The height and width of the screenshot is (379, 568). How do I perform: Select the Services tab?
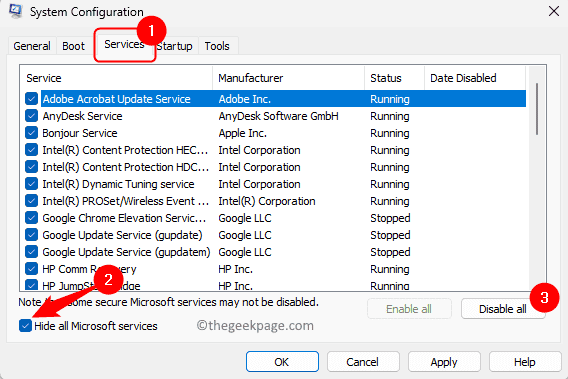click(124, 44)
